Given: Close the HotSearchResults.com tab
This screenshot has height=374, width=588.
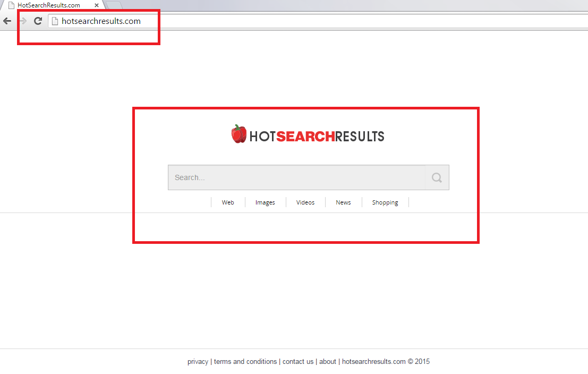Looking at the screenshot, I should click(96, 5).
